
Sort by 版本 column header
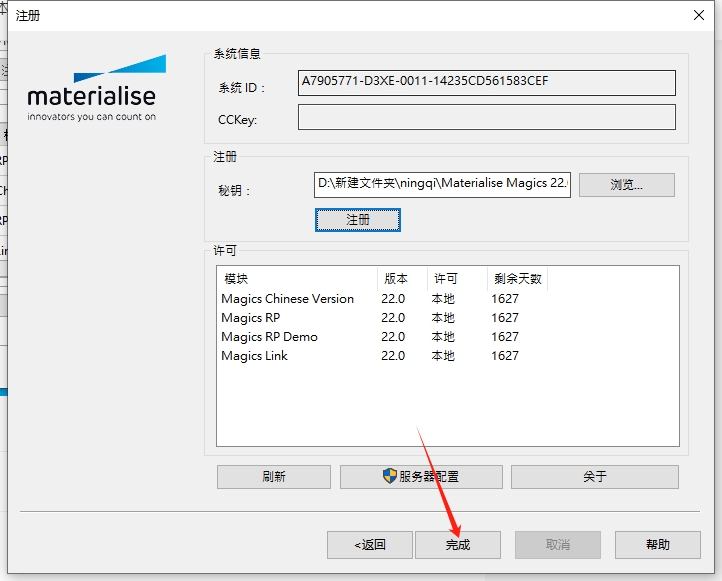pos(402,279)
